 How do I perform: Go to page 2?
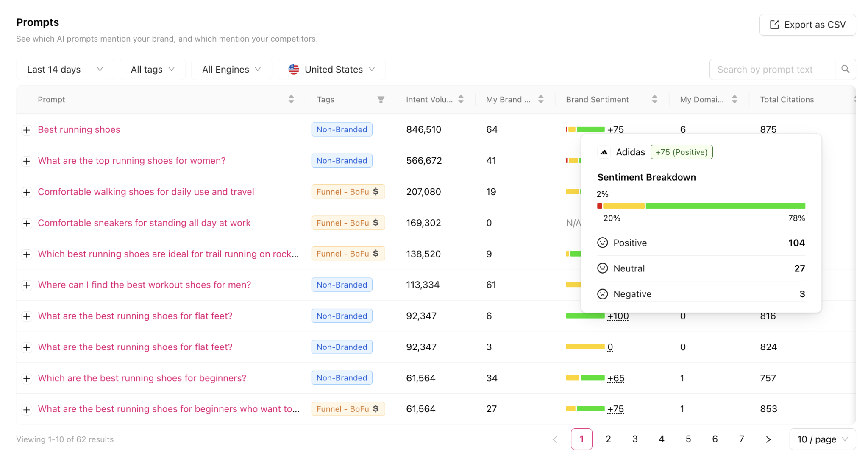coord(608,439)
